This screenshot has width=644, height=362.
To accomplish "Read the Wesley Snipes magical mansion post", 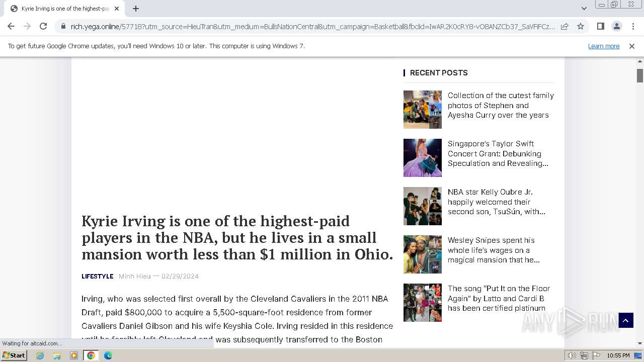I will pos(494,250).
